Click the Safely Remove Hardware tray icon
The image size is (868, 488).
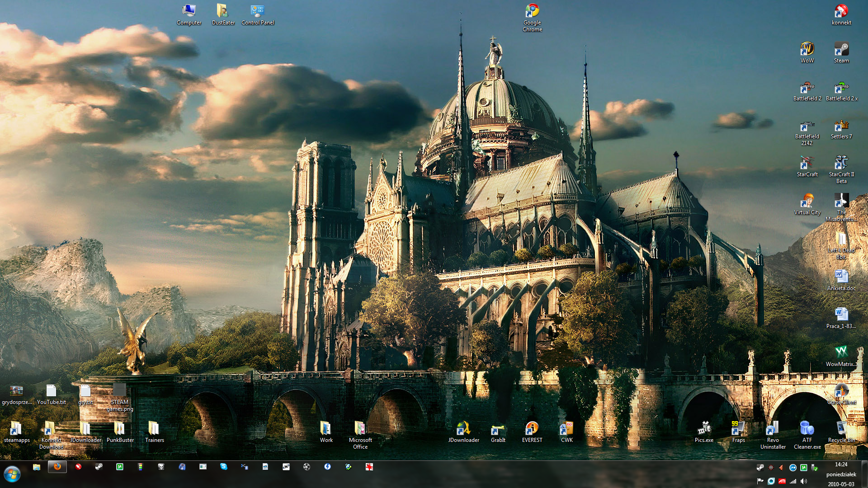[815, 468]
